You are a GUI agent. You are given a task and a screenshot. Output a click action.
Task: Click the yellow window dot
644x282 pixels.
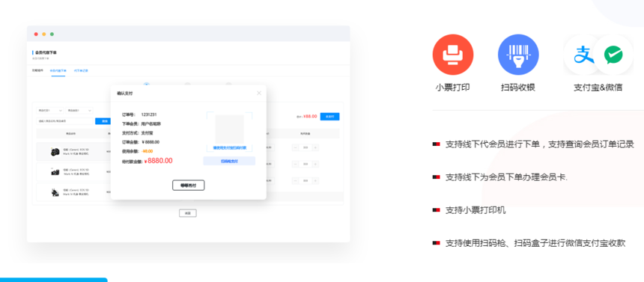tap(44, 34)
